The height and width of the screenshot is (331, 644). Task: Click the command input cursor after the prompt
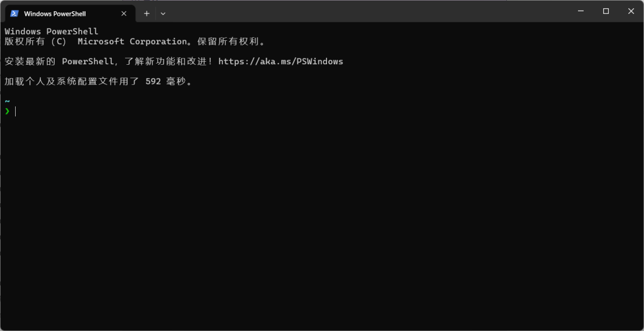[x=16, y=111]
